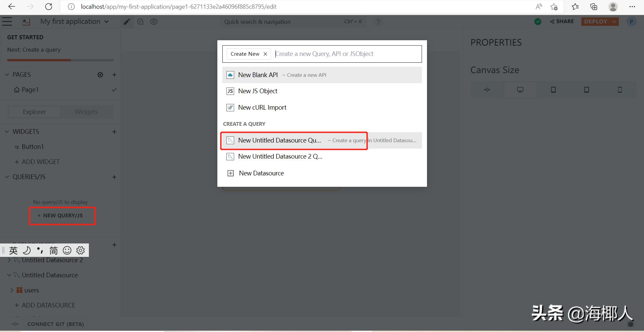The width and height of the screenshot is (644, 332).
Task: Collapse the PAGES section
Action: coord(7,74)
